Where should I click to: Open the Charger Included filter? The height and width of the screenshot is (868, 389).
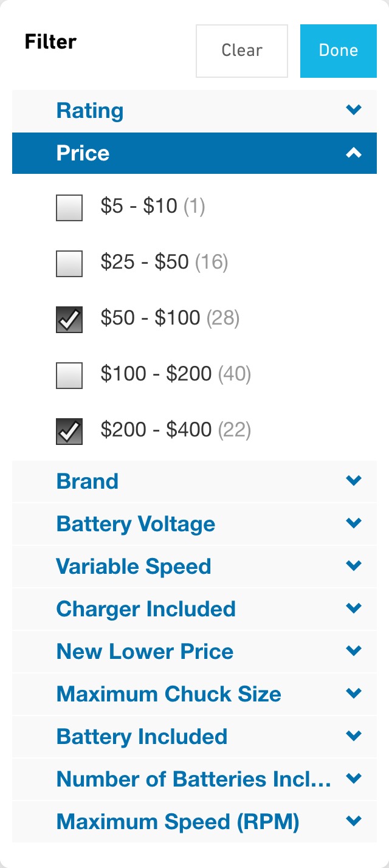194,608
